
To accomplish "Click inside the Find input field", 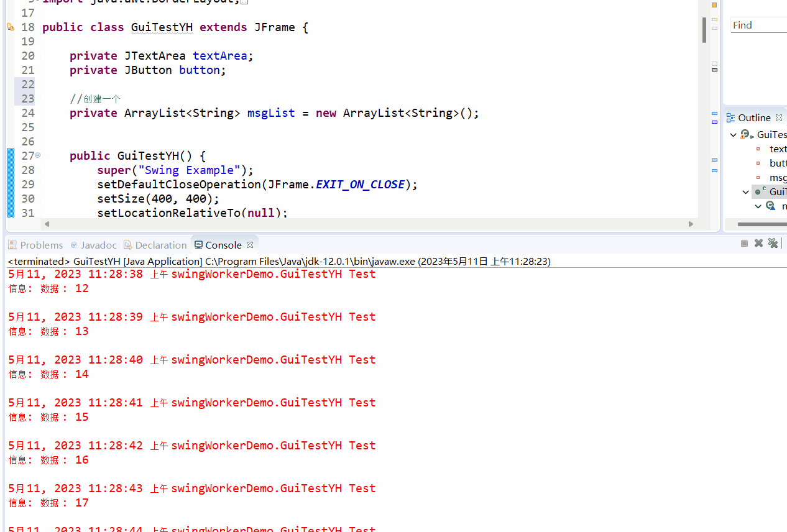I will (x=760, y=25).
